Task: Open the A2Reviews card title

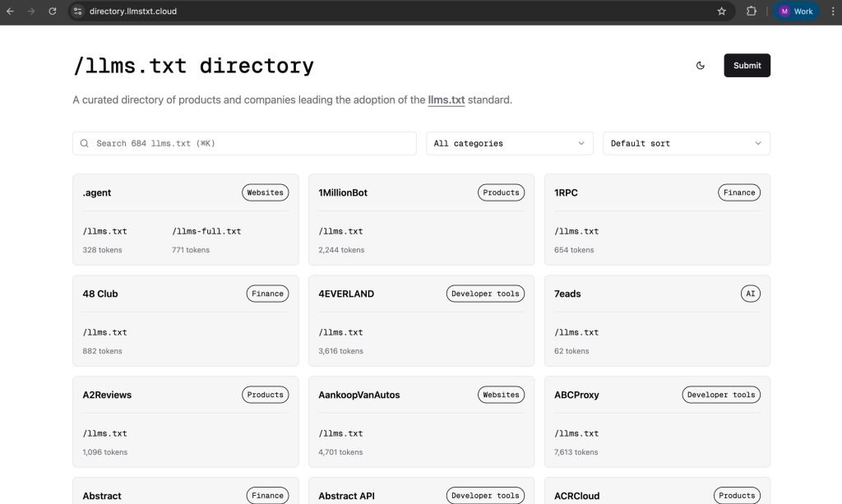Action: pyautogui.click(x=107, y=395)
